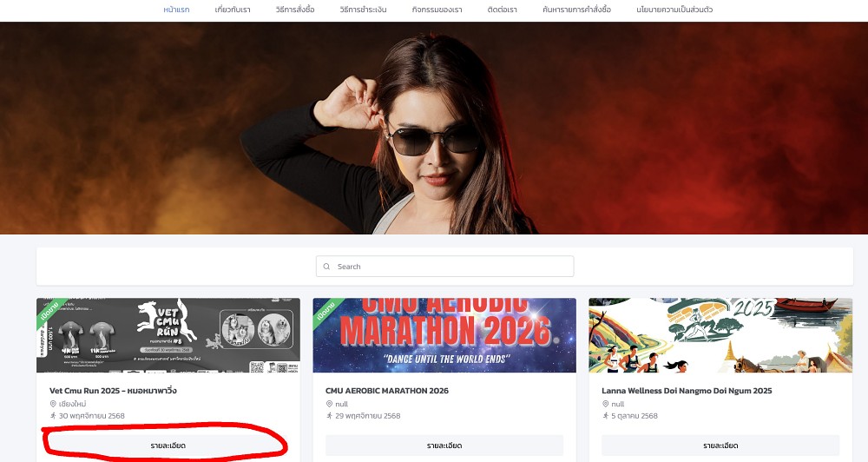Image resolution: width=868 pixels, height=462 pixels.
Task: Open ค้นหารายการคำสั่งซื้อ order search page
Action: tap(576, 10)
